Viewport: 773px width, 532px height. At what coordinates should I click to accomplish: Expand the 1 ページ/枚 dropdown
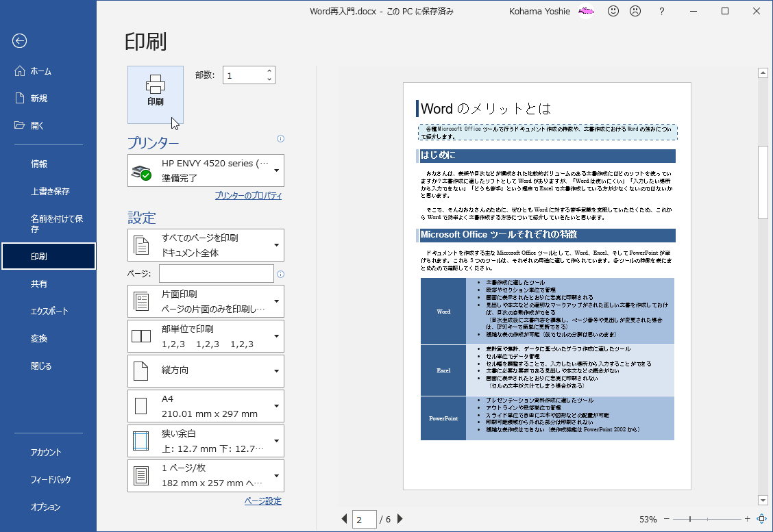pyautogui.click(x=206, y=476)
